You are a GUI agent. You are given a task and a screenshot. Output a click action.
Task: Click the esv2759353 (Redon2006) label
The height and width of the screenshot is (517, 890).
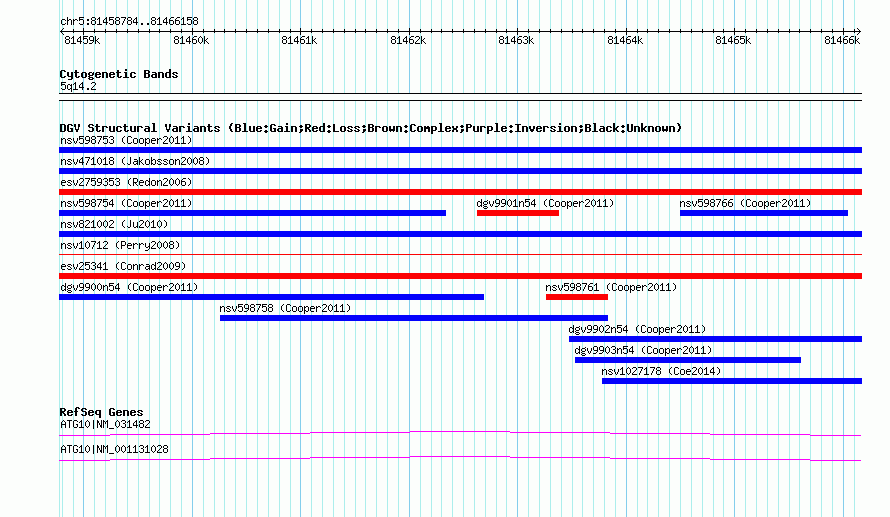click(126, 182)
